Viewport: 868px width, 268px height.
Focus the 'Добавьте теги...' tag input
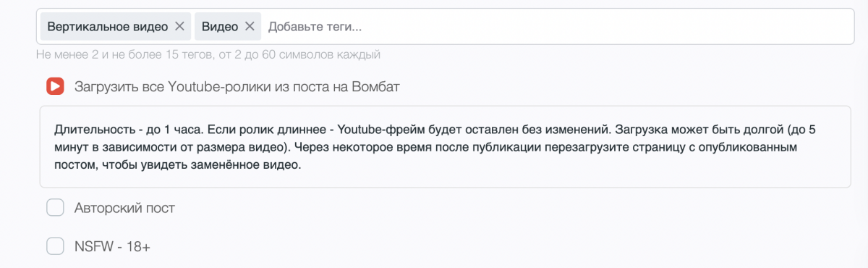pos(557,26)
